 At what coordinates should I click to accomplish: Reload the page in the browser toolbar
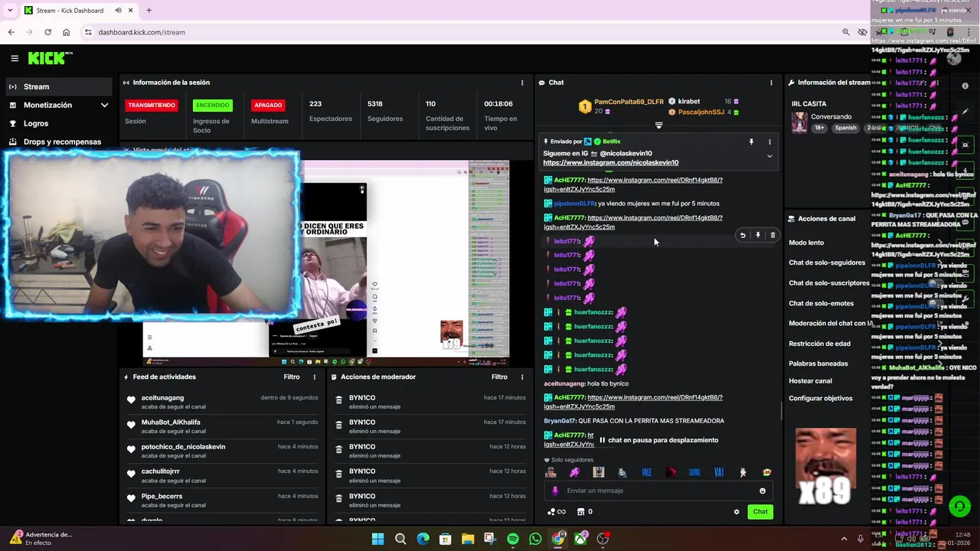(x=47, y=32)
